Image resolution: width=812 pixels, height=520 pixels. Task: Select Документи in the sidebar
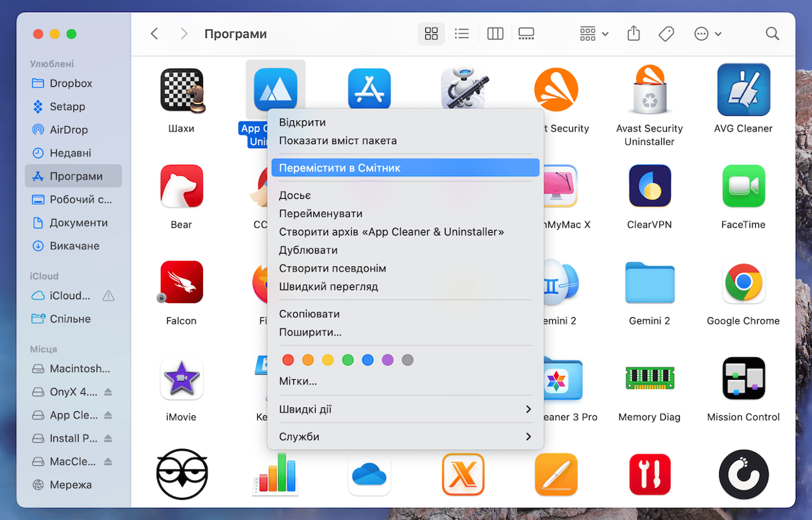73,222
